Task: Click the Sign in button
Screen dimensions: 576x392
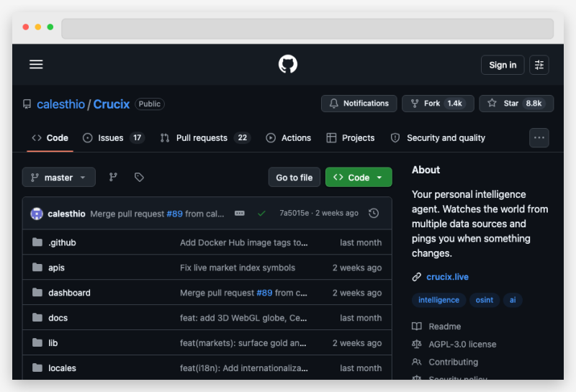Action: [x=503, y=65]
